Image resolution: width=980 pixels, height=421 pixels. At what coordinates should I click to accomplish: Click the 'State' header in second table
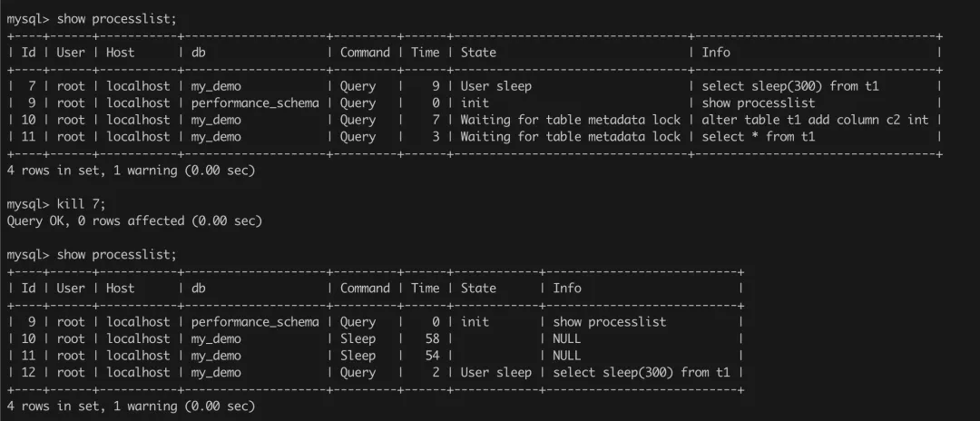478,288
